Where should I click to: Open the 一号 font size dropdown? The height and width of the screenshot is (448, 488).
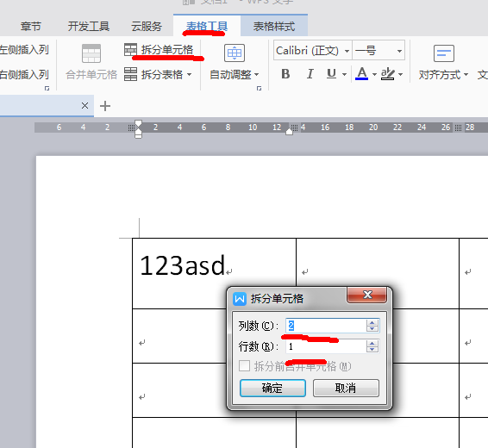tap(399, 51)
